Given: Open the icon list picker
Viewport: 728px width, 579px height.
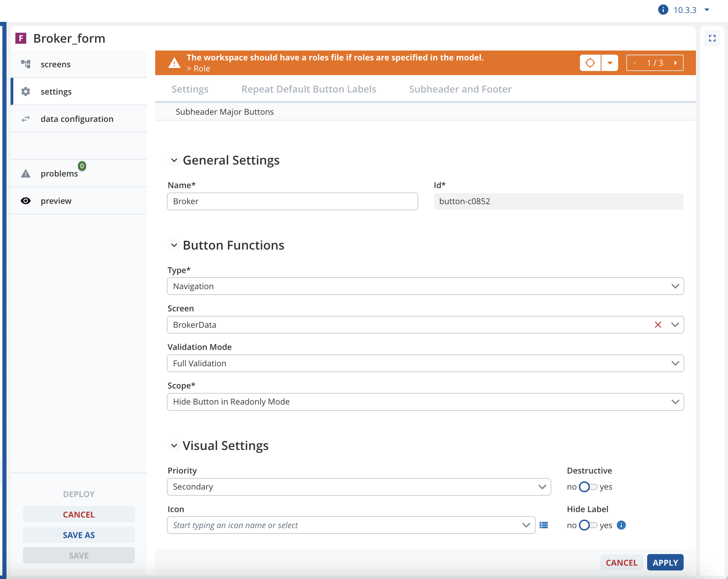Looking at the screenshot, I should (544, 525).
